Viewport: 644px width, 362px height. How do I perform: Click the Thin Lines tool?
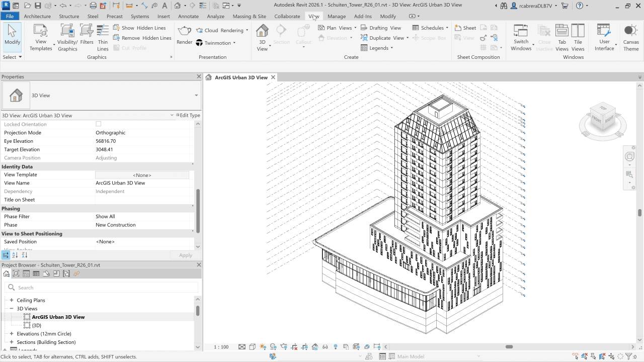103,38
